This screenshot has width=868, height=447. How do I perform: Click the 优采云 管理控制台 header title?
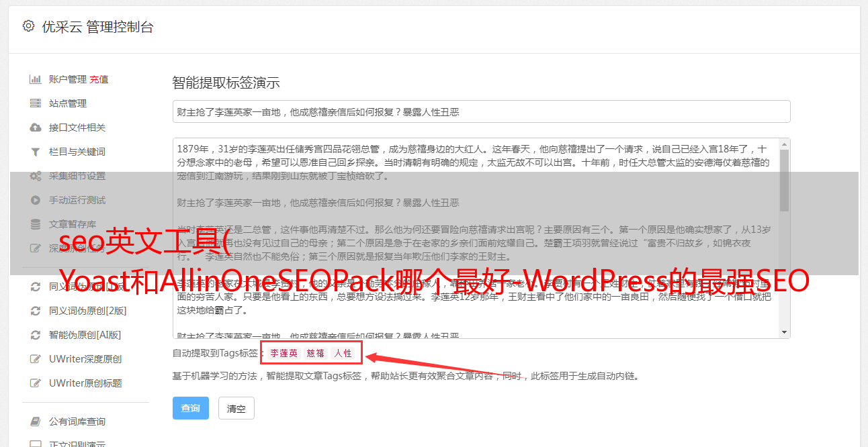coord(97,27)
